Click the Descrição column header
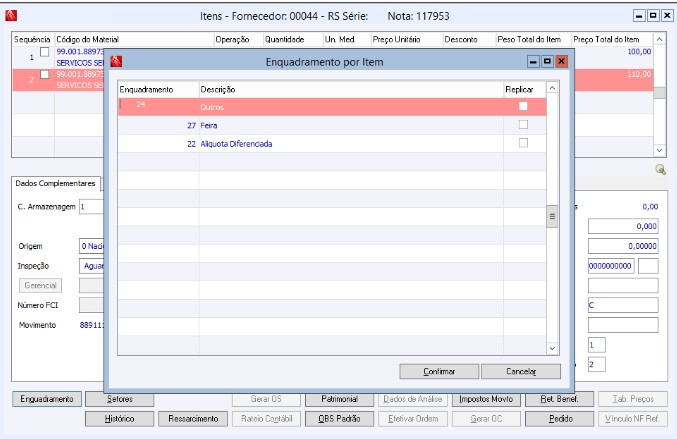Image resolution: width=677 pixels, height=439 pixels. [x=351, y=89]
